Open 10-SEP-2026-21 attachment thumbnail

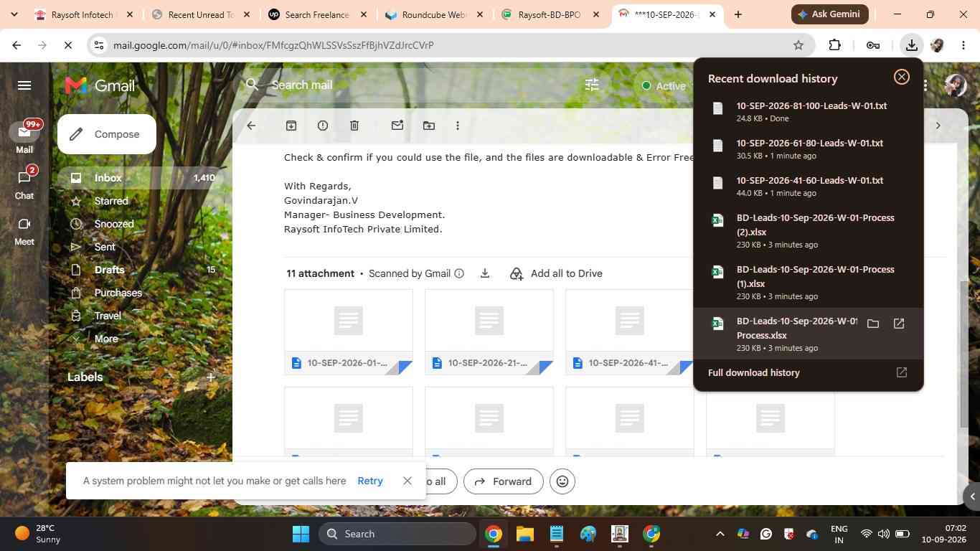(x=489, y=331)
